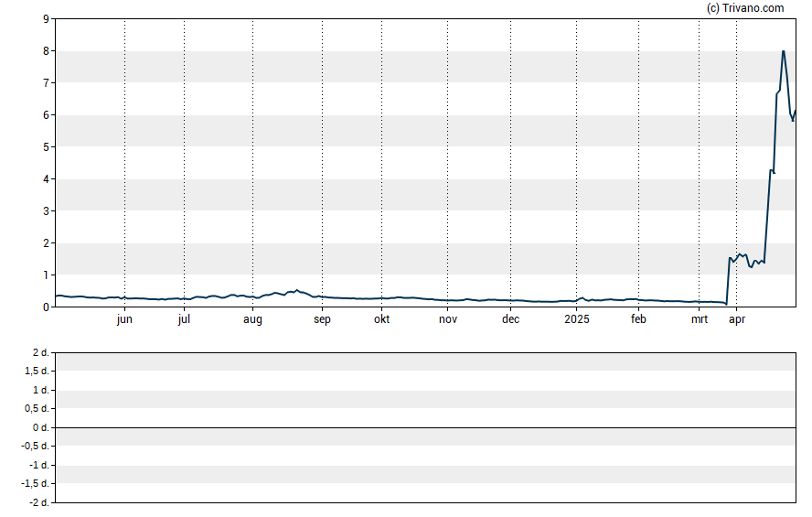The width and height of the screenshot is (812, 517).
Task: Click the '1 d.' label on lower chart
Action: 40,390
